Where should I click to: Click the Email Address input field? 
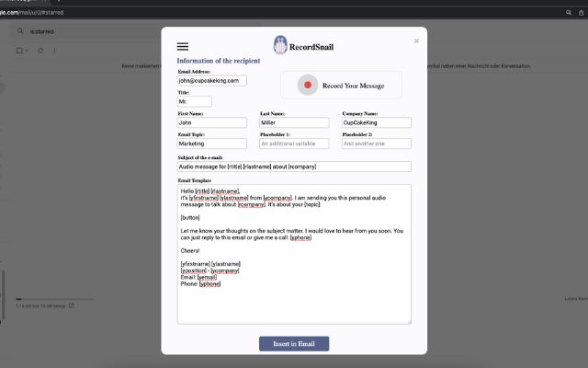point(212,81)
